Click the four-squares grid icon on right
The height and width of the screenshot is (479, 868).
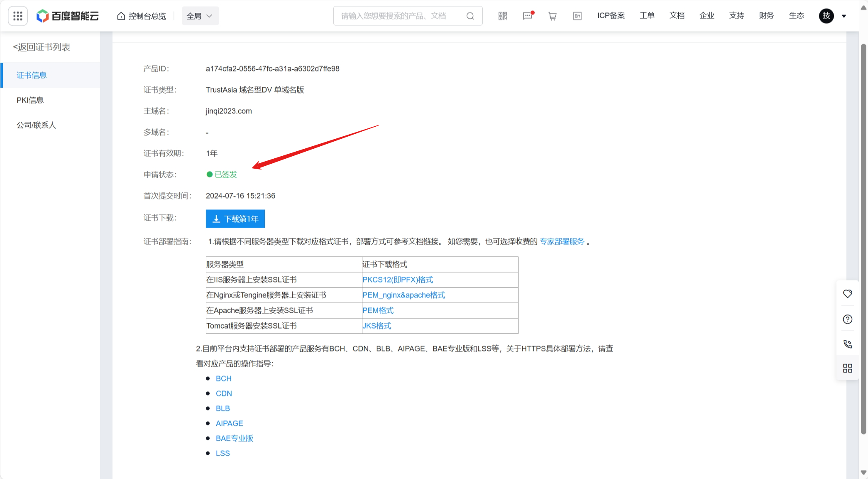click(848, 368)
